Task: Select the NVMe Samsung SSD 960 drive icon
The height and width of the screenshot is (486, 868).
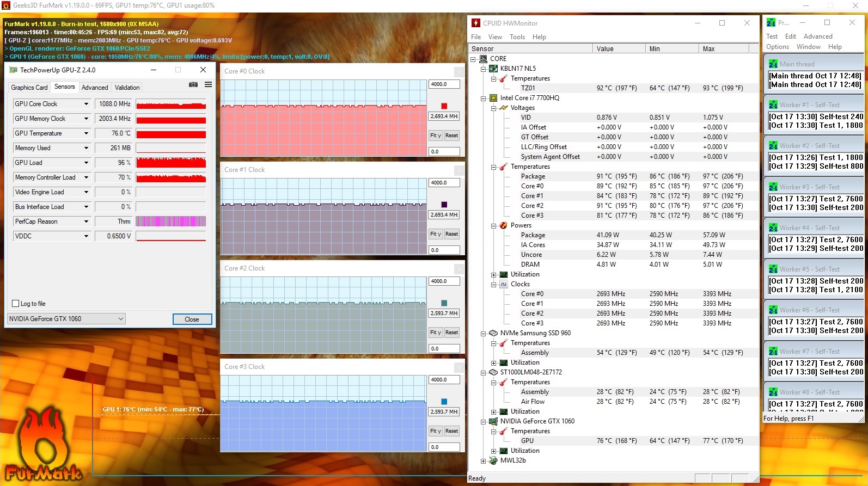Action: (493, 333)
